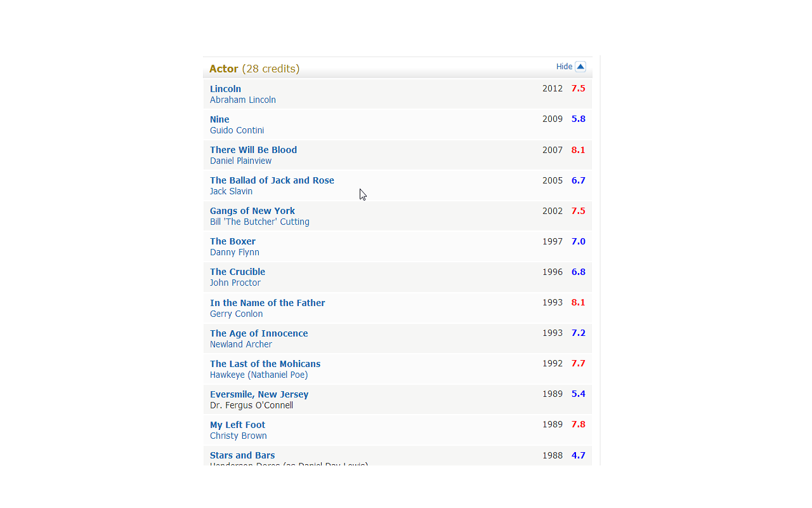Select The Last of the Mohicans

pos(265,364)
